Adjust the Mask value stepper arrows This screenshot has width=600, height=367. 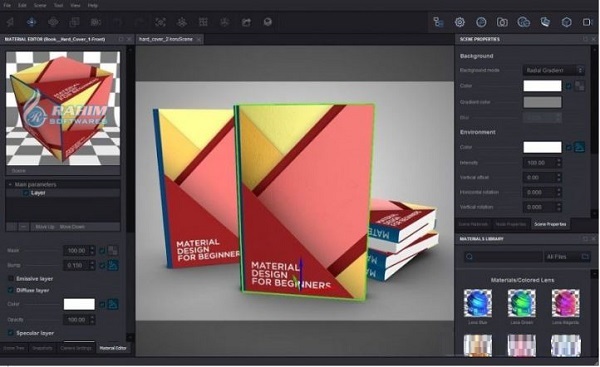[x=92, y=251]
